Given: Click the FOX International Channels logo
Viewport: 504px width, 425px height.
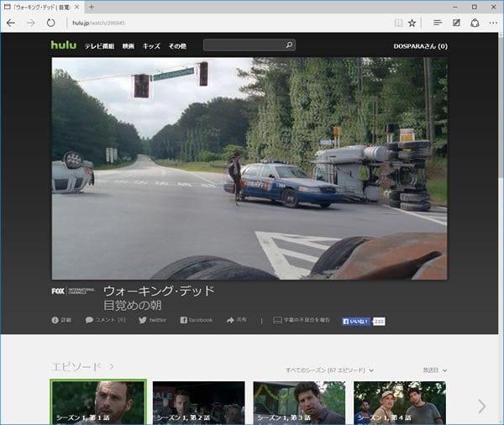Looking at the screenshot, I should [x=73, y=291].
